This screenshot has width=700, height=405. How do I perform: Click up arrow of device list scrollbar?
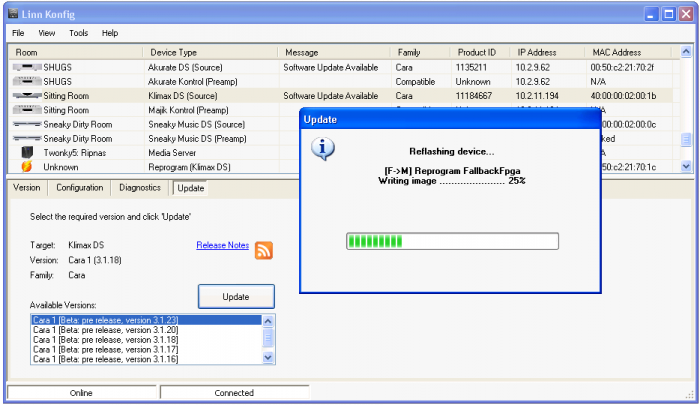[x=686, y=52]
